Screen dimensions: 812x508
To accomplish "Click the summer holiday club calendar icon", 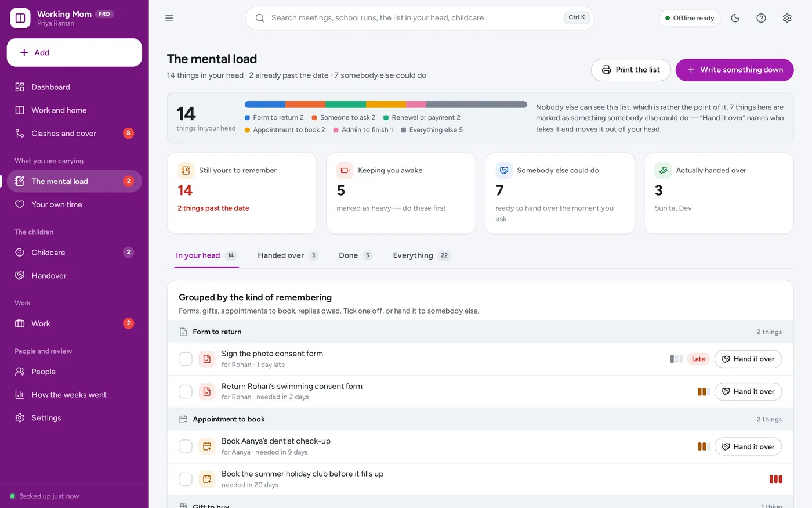I will click(x=207, y=479).
